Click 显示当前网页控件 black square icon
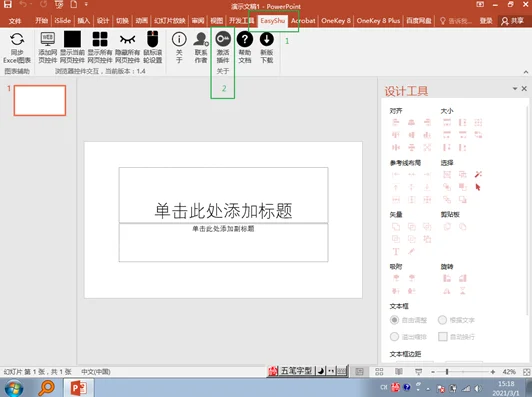This screenshot has width=532, height=397. tap(73, 39)
